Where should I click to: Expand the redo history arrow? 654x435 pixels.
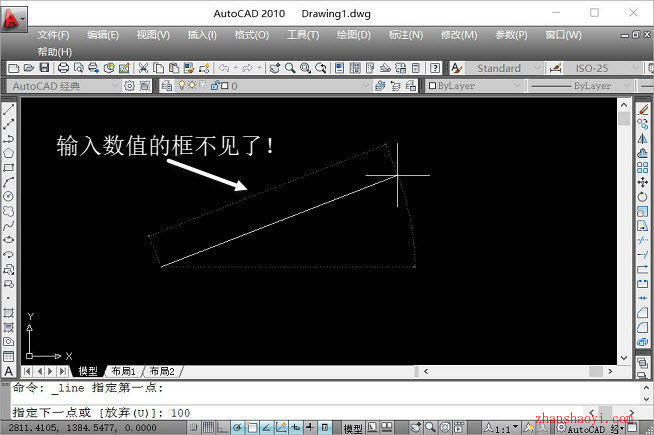coord(259,68)
